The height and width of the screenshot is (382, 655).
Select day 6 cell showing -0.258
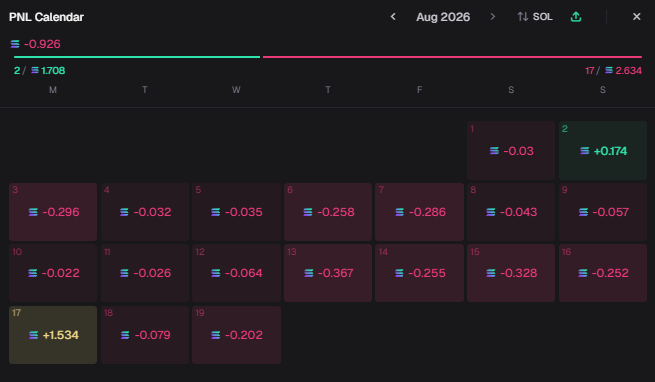pos(328,212)
